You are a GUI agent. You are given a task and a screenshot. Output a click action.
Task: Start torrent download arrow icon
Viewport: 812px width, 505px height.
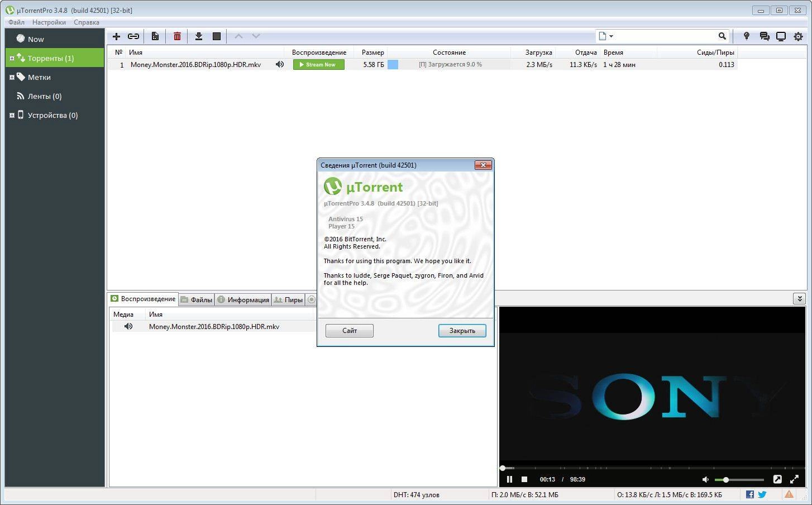(x=198, y=36)
